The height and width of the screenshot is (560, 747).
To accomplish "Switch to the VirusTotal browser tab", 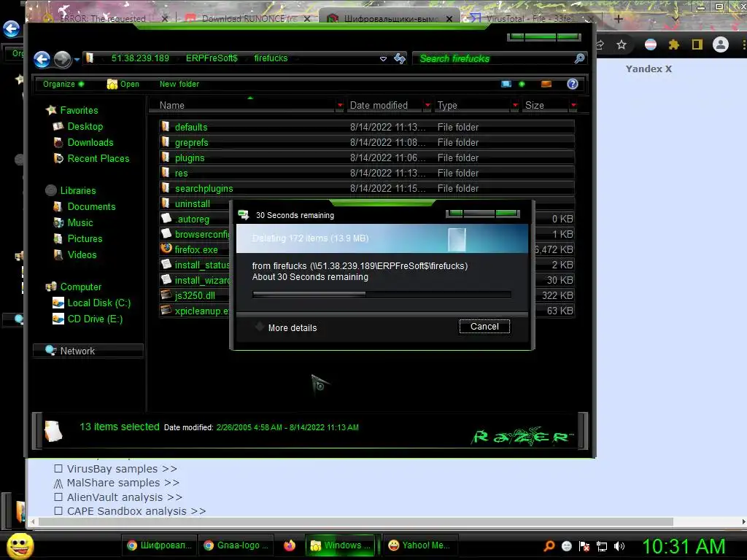I will coord(528,19).
